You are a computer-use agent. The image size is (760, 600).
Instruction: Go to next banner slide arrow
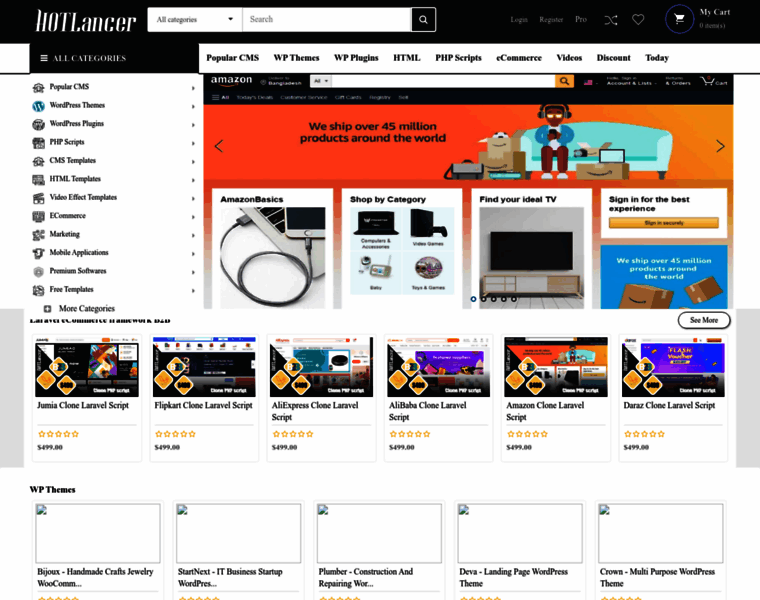[720, 146]
